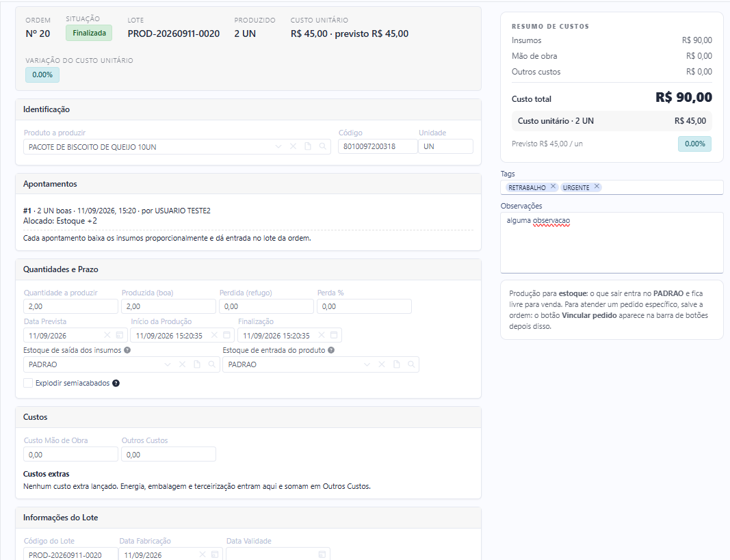This screenshot has width=730, height=560.
Task: Click help icon next to Explodir semiacabados
Action: pyautogui.click(x=116, y=384)
